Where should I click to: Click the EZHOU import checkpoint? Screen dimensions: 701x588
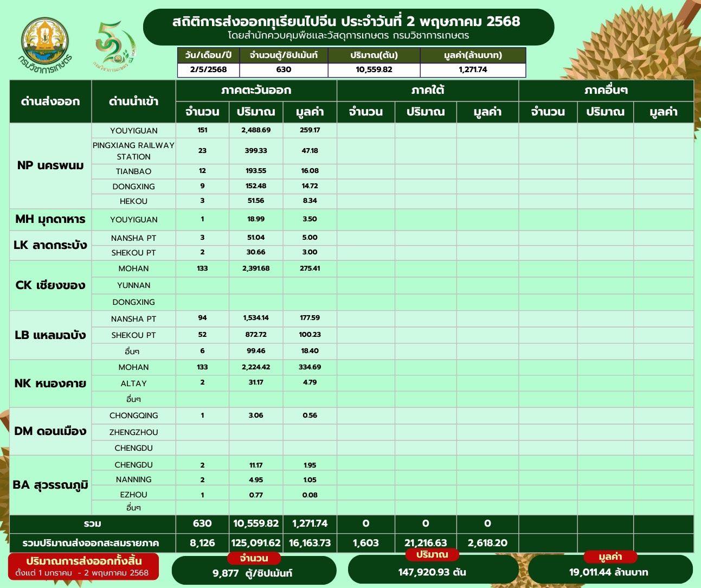(133, 495)
